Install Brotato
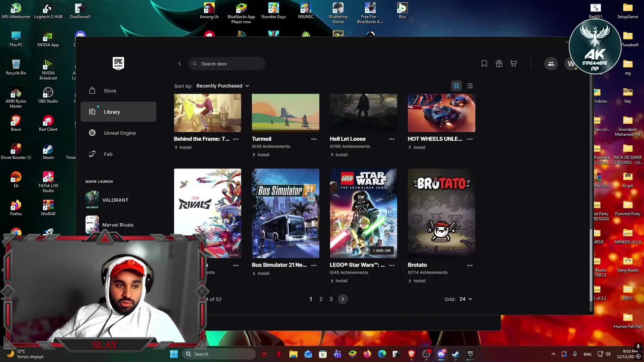644x362 pixels. tap(417, 281)
